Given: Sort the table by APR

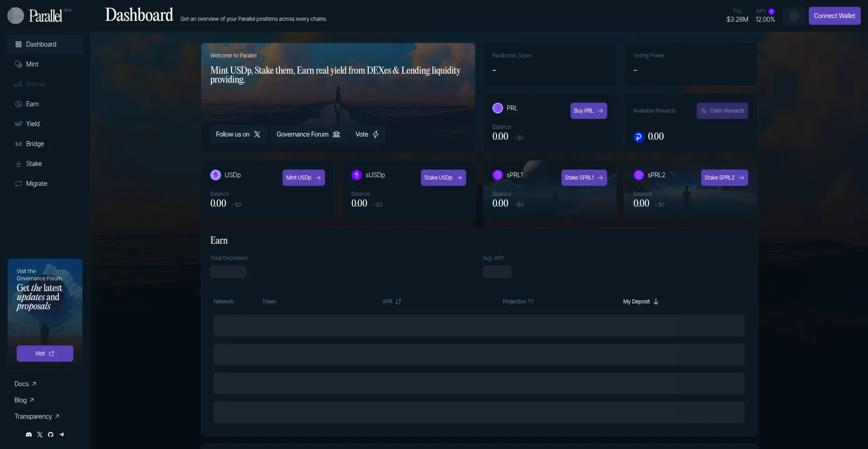Looking at the screenshot, I should pos(392,302).
